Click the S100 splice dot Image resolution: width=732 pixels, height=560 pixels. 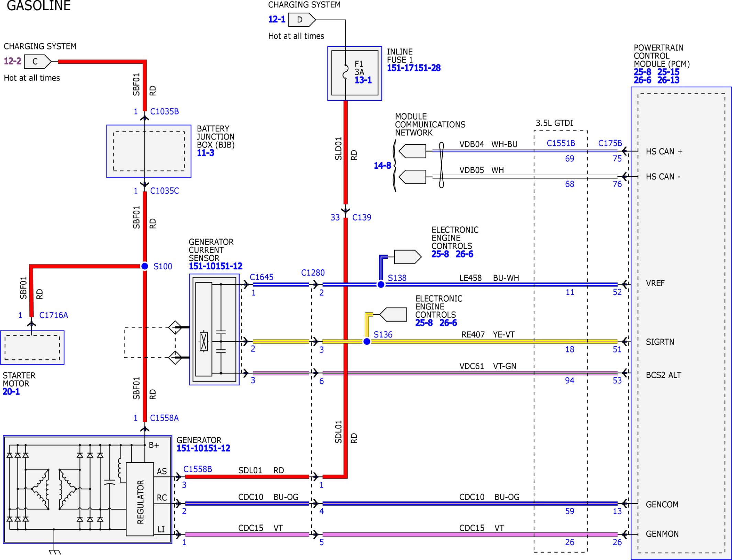click(x=145, y=266)
